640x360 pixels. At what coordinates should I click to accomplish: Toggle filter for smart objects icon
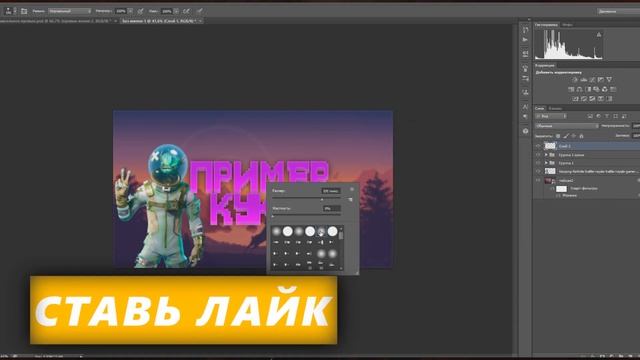point(624,116)
